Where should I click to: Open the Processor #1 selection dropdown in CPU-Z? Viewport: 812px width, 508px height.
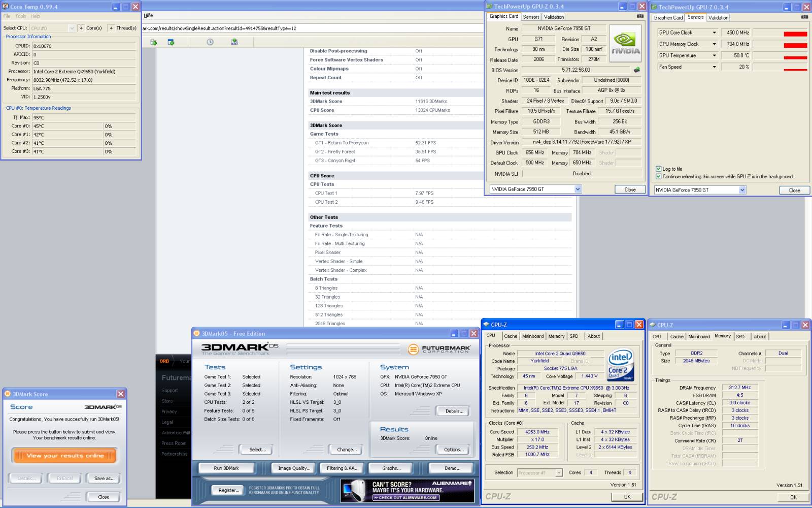click(x=559, y=472)
